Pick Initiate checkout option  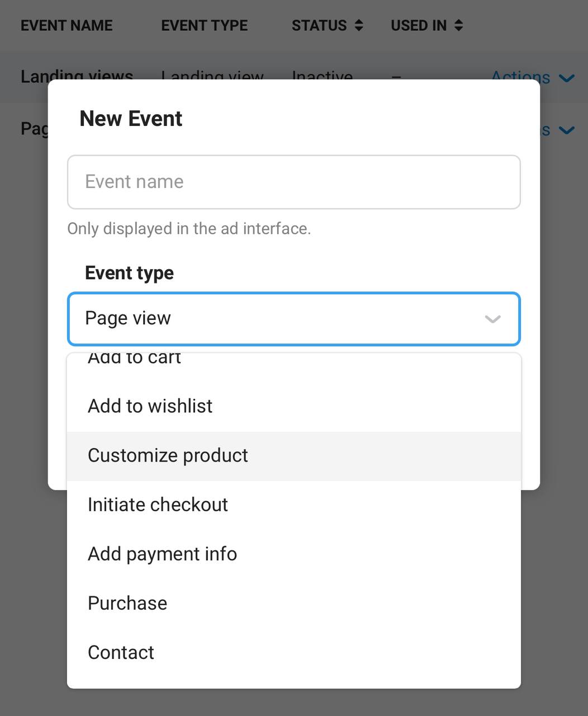tap(294, 505)
